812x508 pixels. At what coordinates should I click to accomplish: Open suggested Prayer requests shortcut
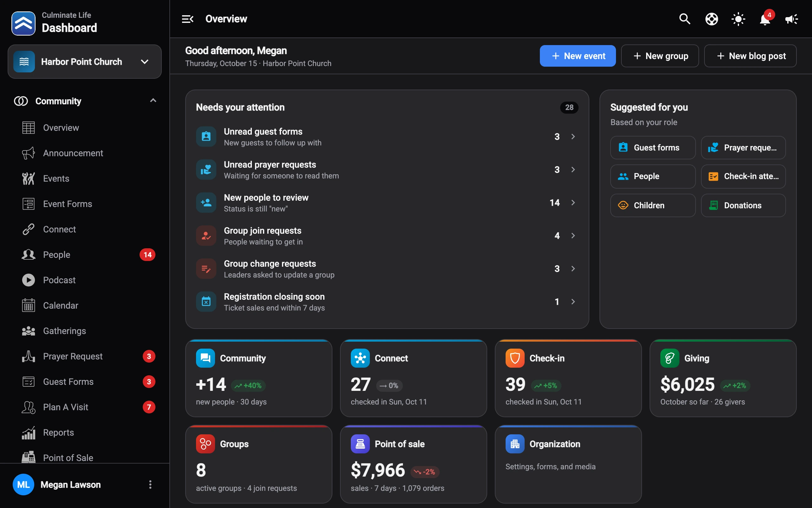(743, 148)
